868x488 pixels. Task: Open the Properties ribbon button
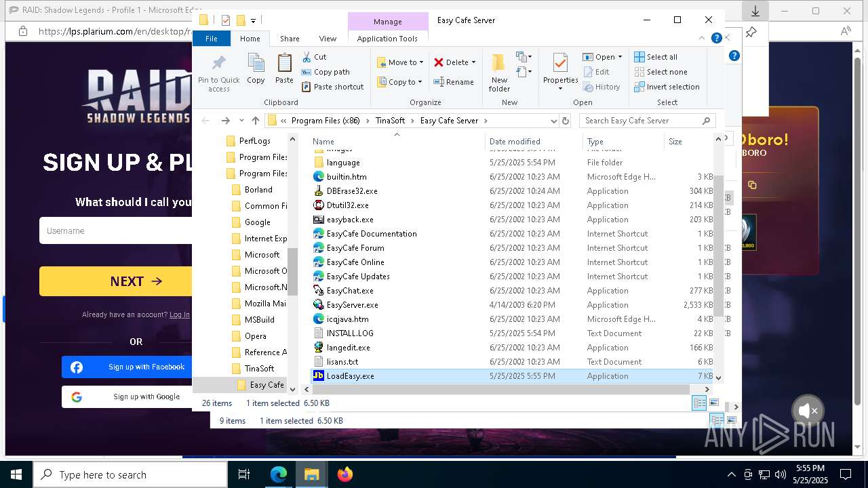point(560,72)
